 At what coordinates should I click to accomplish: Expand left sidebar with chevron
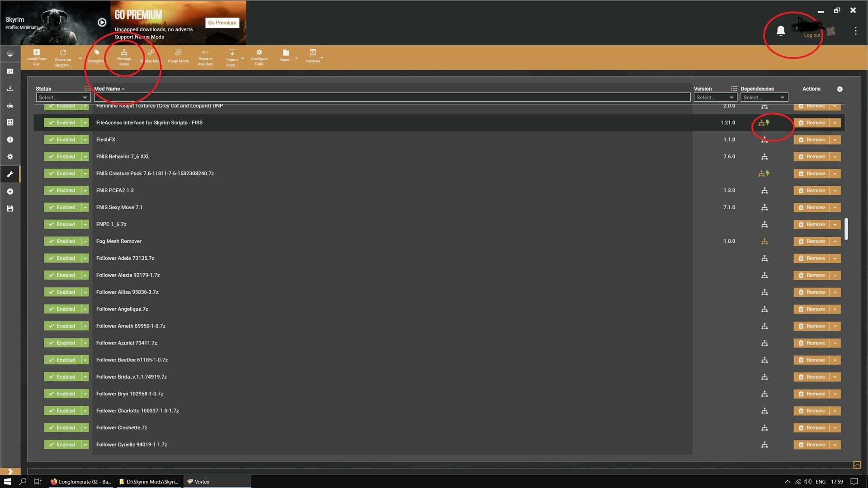tap(10, 471)
